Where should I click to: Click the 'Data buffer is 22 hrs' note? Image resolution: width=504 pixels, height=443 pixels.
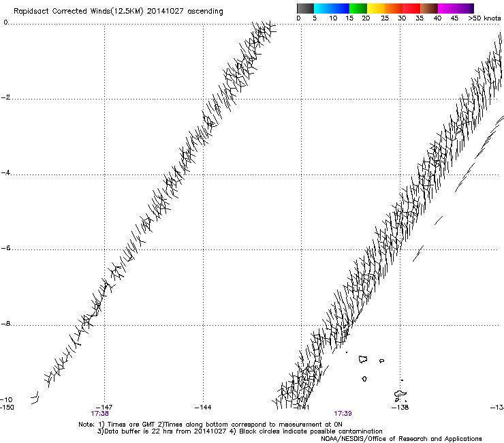[x=240, y=431]
